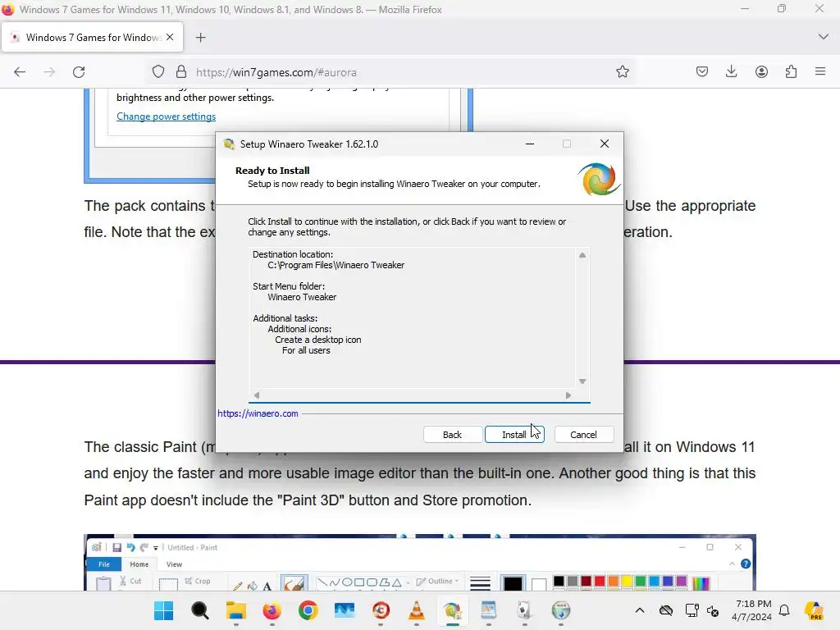Click the Save to Pocket icon
The height and width of the screenshot is (630, 840).
click(x=702, y=72)
